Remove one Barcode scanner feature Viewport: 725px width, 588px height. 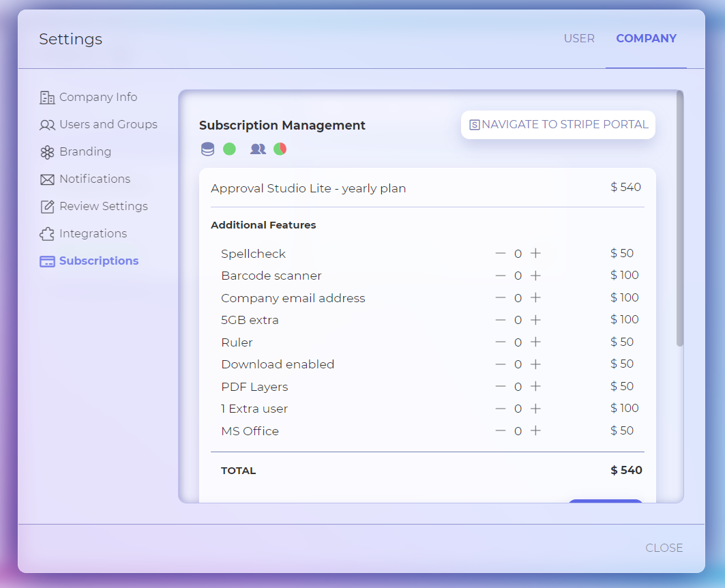pyautogui.click(x=501, y=276)
